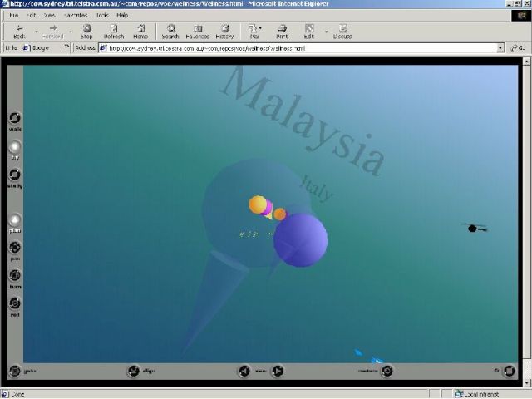532x399 pixels.
Task: Open the Favorites menu
Action: pos(76,15)
